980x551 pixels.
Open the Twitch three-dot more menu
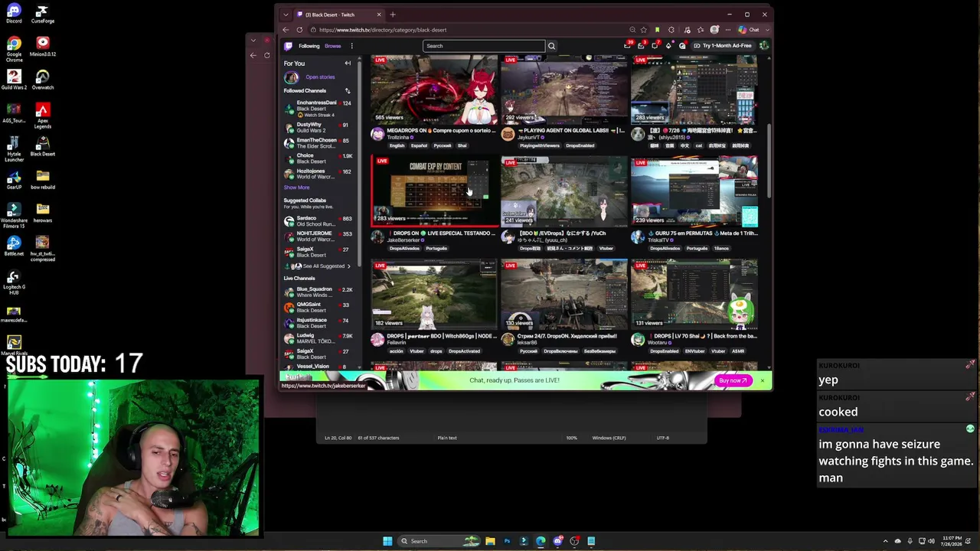point(351,46)
